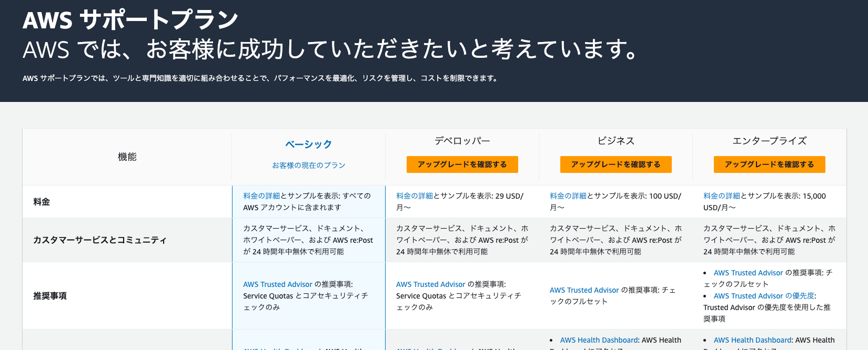Open AWS Health Dashboard link in Enterprise column
This screenshot has height=350, width=868.
click(x=753, y=340)
